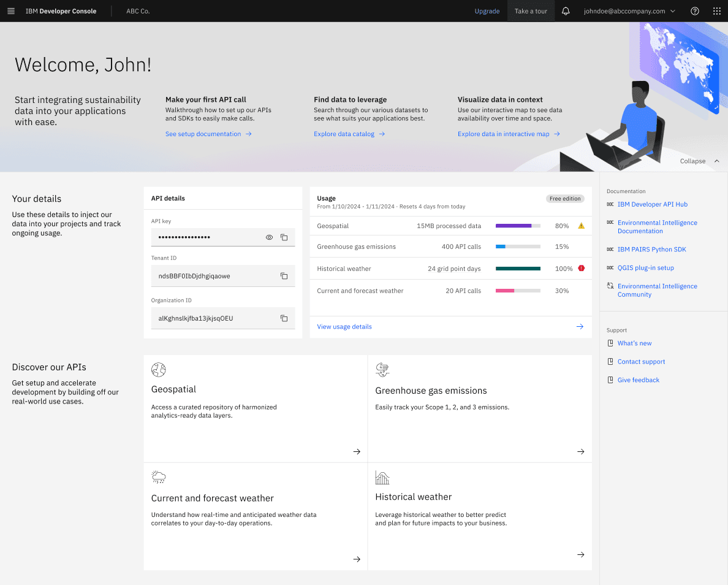Image resolution: width=728 pixels, height=585 pixels.
Task: Open the What's new link
Action: pyautogui.click(x=635, y=343)
